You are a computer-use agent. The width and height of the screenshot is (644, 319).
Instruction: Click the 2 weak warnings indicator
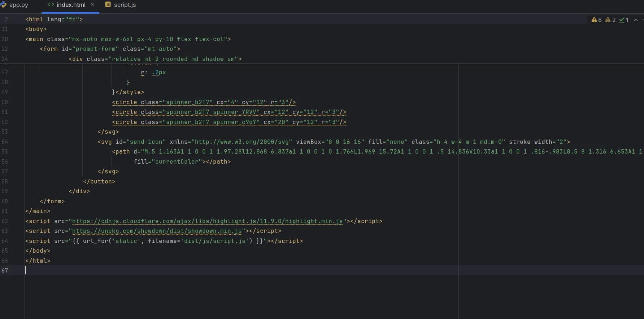tap(610, 20)
